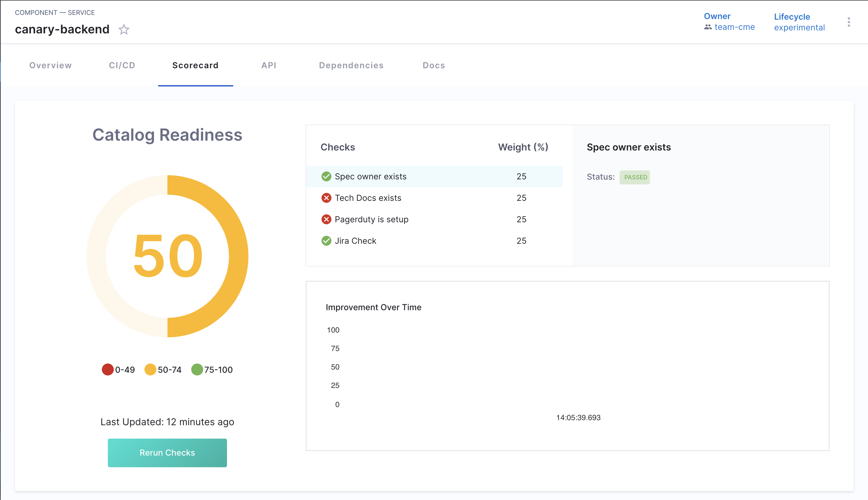The height and width of the screenshot is (500, 868).
Task: Switch to the Overview tab
Action: pyautogui.click(x=50, y=65)
